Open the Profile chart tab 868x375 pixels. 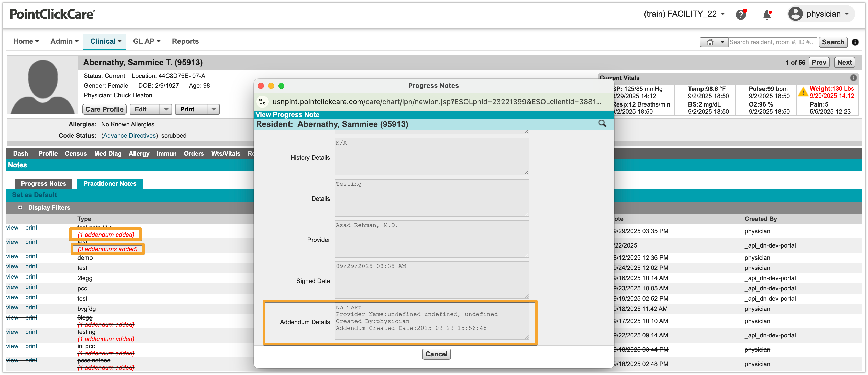point(48,153)
